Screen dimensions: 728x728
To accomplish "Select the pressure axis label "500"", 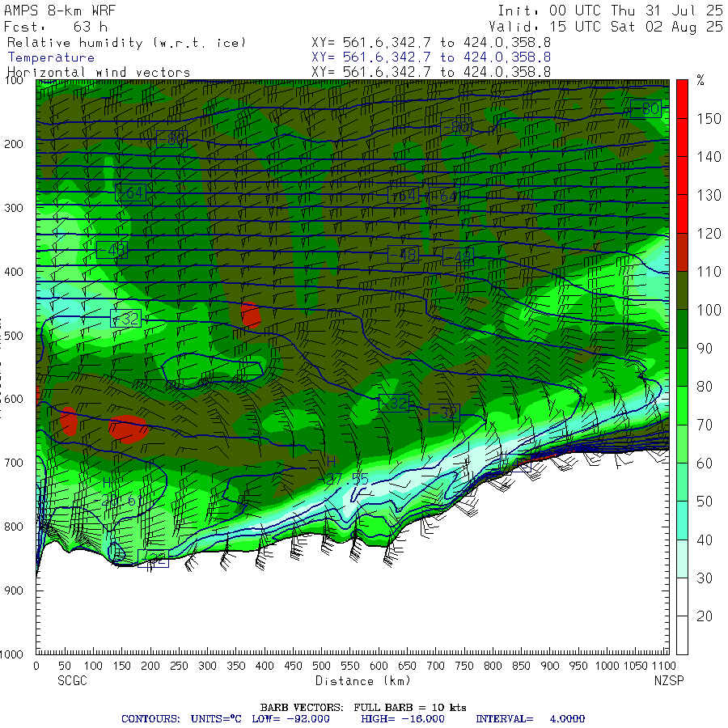I will [14, 336].
